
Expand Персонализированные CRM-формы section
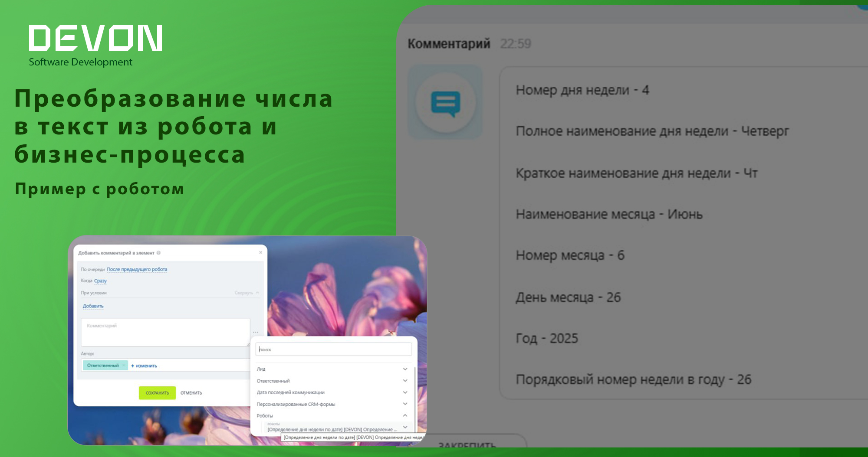point(332,404)
